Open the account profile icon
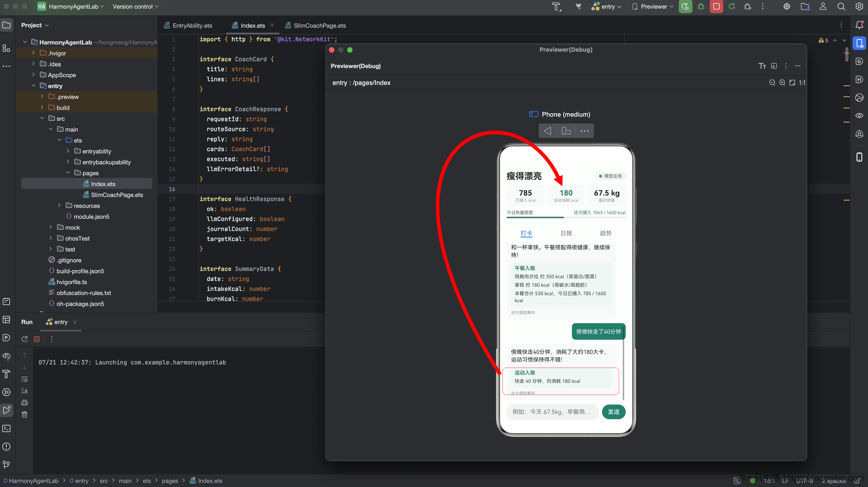Screen dimensions: 868x487 tap(823, 7)
